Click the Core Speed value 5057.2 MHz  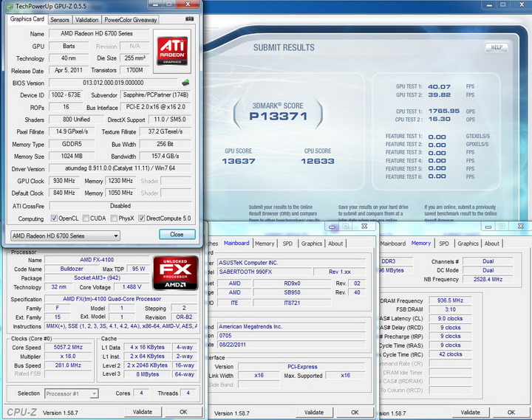pyautogui.click(x=68, y=347)
